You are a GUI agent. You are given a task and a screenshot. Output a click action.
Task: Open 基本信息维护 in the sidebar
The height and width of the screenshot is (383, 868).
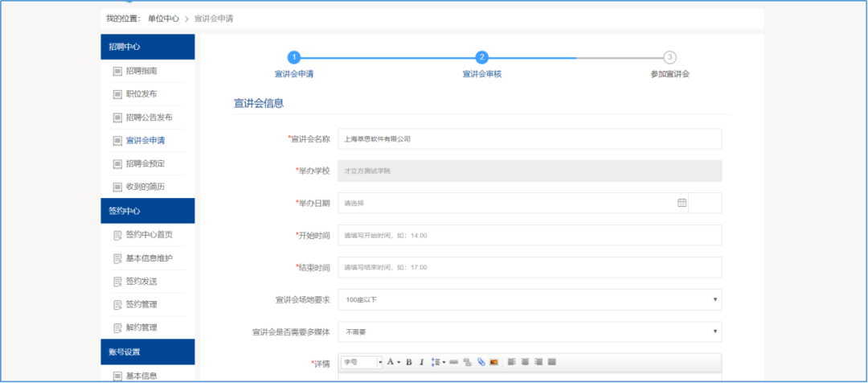coord(149,258)
